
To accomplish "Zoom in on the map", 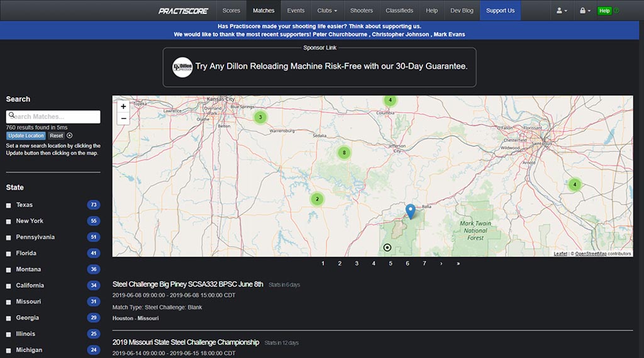I will click(x=123, y=106).
